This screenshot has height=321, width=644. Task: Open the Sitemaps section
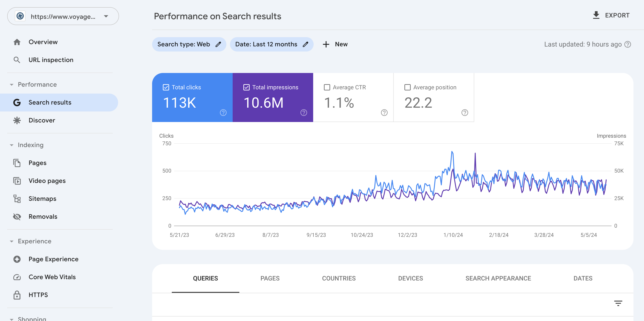(x=42, y=199)
